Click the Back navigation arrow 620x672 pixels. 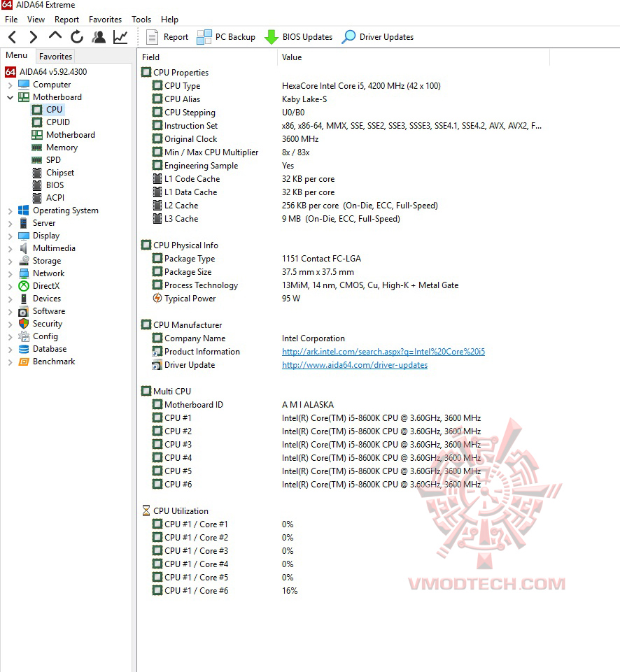point(13,37)
